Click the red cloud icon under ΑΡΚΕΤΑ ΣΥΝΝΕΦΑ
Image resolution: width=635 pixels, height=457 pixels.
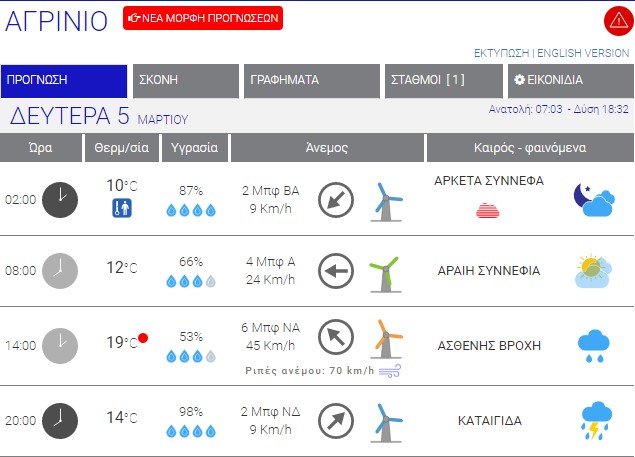[x=488, y=210]
